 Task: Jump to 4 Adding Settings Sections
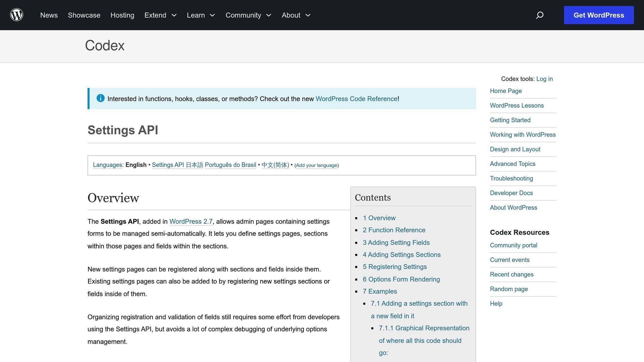(402, 255)
